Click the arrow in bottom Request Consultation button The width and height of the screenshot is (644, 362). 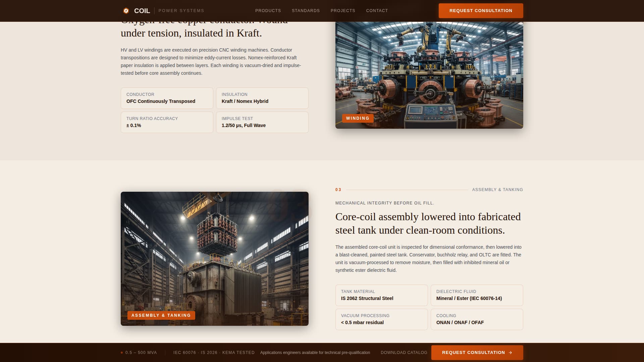pyautogui.click(x=511, y=353)
